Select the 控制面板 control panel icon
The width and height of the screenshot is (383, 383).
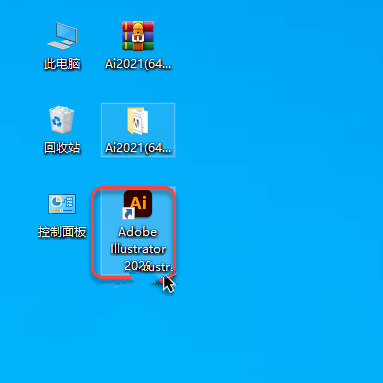(62, 204)
